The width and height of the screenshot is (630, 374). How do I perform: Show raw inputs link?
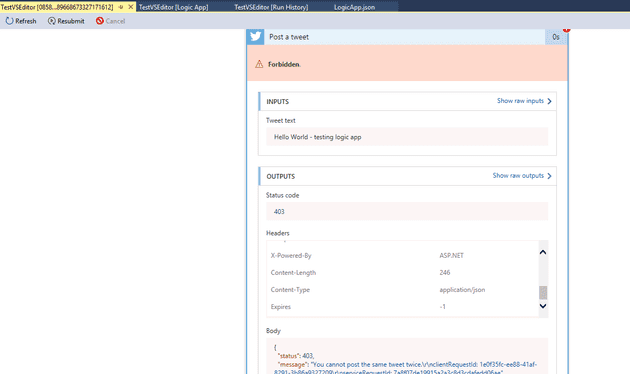point(520,101)
